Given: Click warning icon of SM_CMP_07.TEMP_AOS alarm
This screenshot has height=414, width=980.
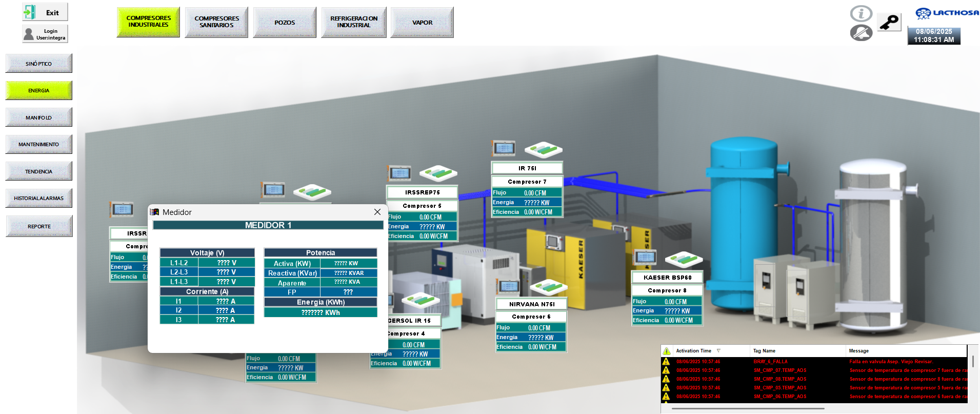Looking at the screenshot, I should (666, 370).
